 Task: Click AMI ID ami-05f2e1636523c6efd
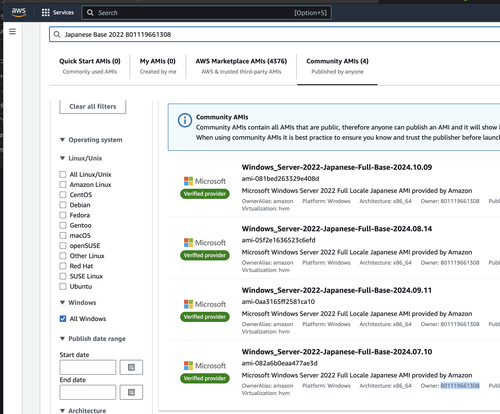click(x=278, y=240)
